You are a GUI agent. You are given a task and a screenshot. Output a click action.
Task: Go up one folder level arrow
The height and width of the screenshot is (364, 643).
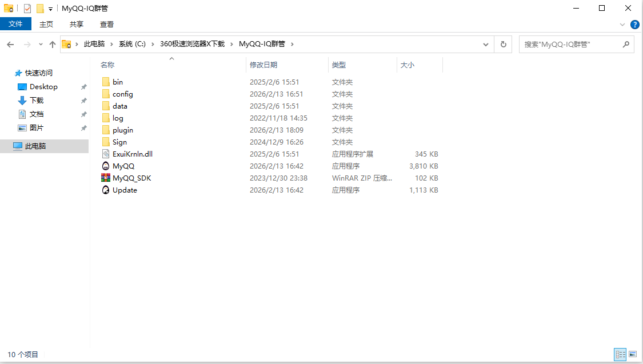[53, 45]
